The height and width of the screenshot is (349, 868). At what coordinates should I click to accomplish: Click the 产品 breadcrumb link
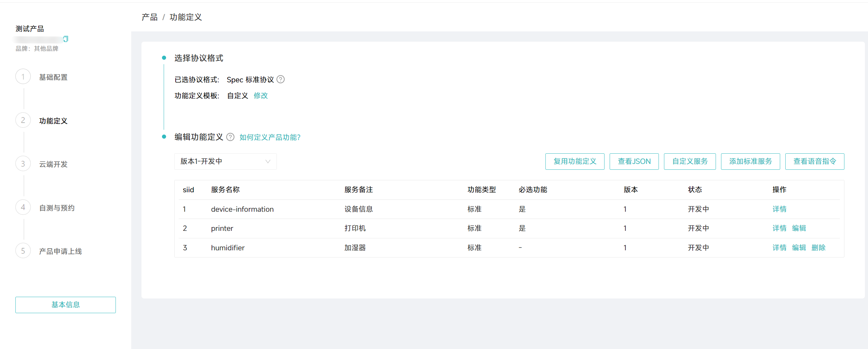click(x=150, y=17)
